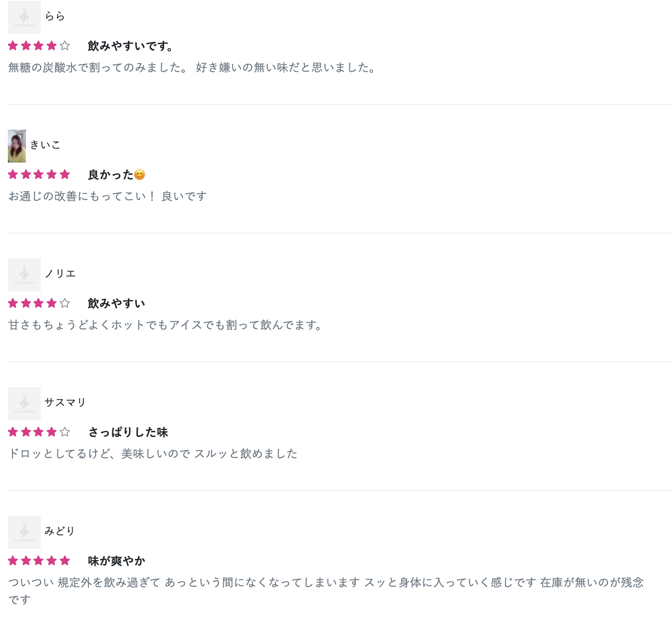Click review title さっぱりした味

tap(128, 432)
